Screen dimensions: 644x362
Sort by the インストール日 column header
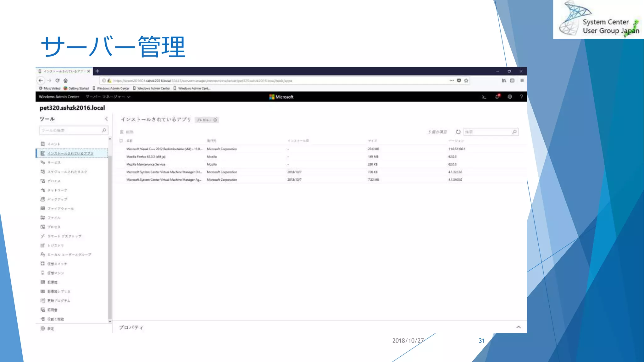(x=298, y=141)
